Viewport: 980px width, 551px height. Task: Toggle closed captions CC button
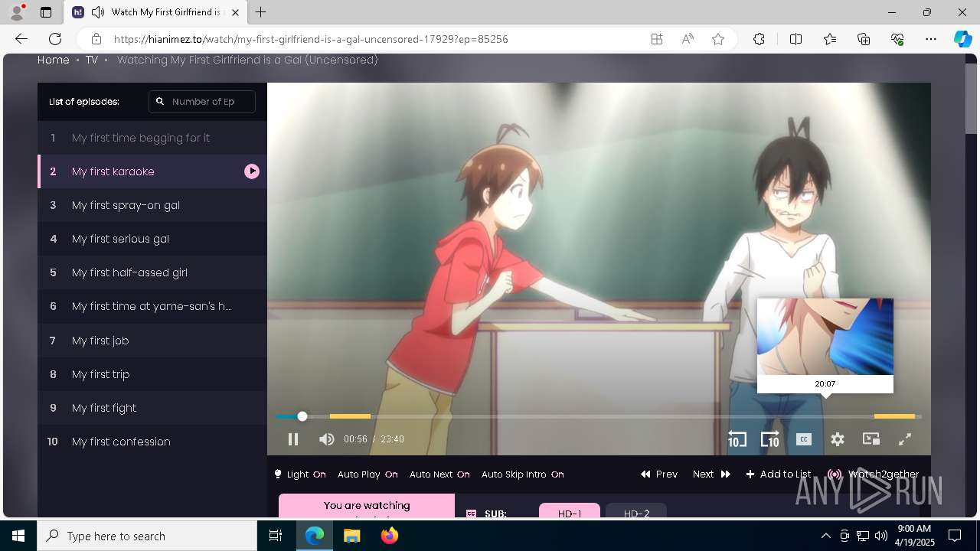[803, 439]
